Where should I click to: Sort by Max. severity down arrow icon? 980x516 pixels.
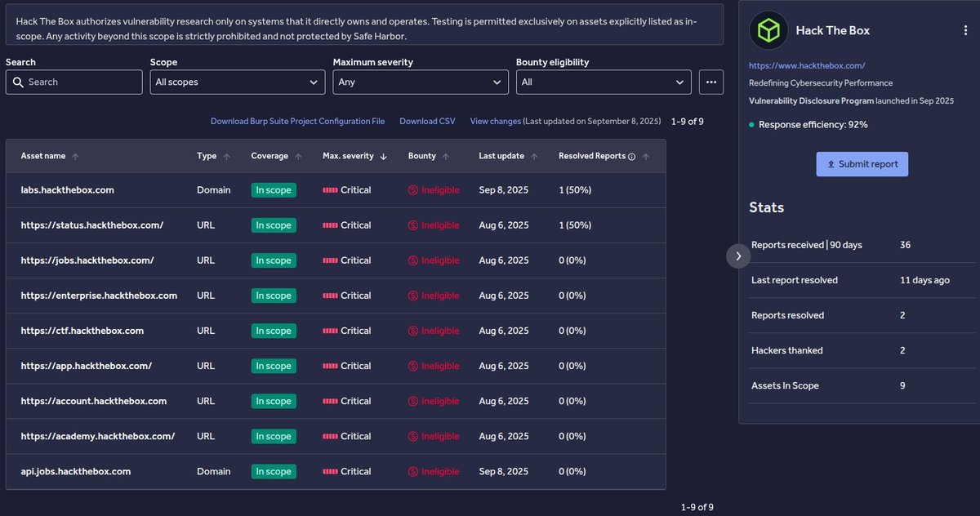(x=384, y=156)
